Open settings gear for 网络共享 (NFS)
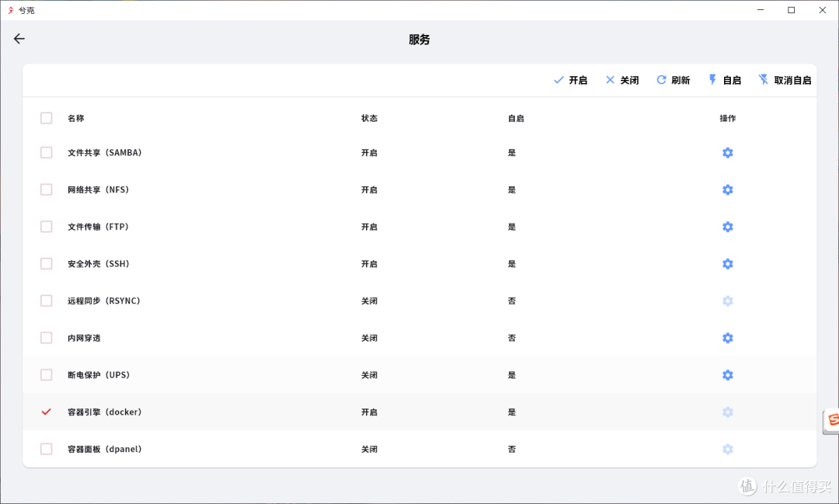The image size is (839, 504). pyautogui.click(x=727, y=190)
